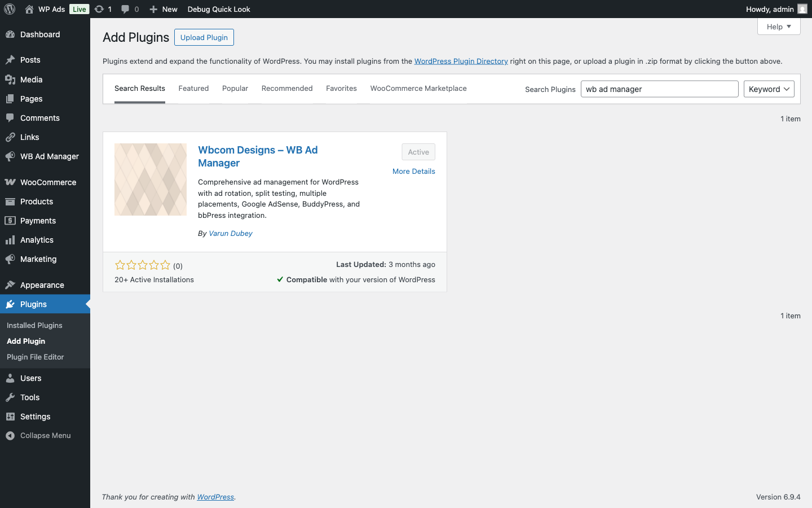This screenshot has height=508, width=812.
Task: Click the Posts pushpin icon
Action: (10, 60)
